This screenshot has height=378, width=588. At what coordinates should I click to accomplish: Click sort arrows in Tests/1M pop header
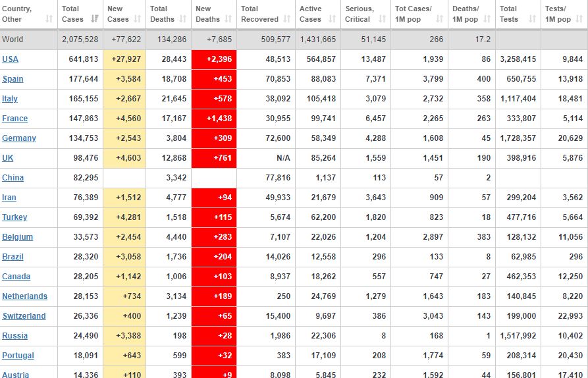click(579, 19)
